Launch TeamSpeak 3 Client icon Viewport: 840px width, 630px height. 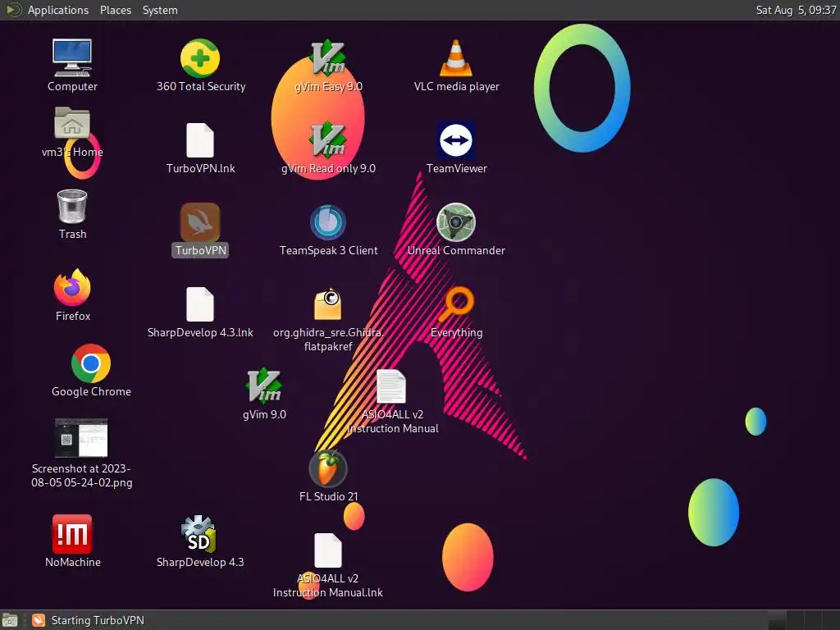point(328,222)
